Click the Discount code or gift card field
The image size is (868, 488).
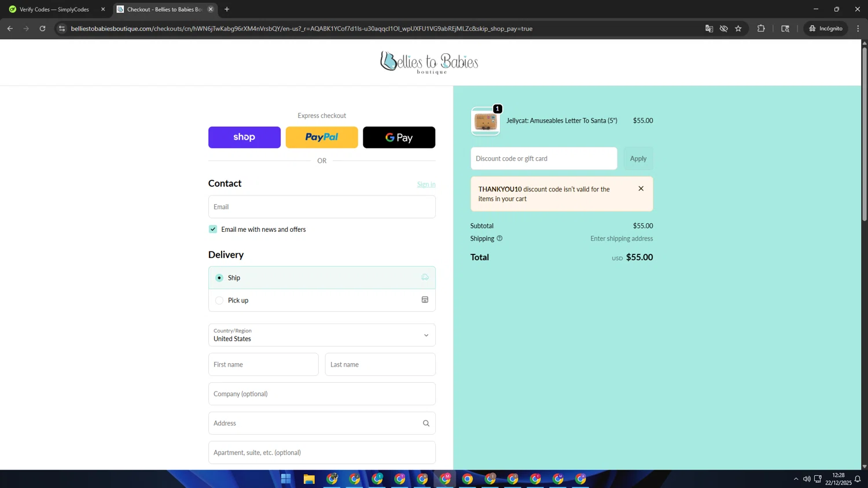(544, 158)
